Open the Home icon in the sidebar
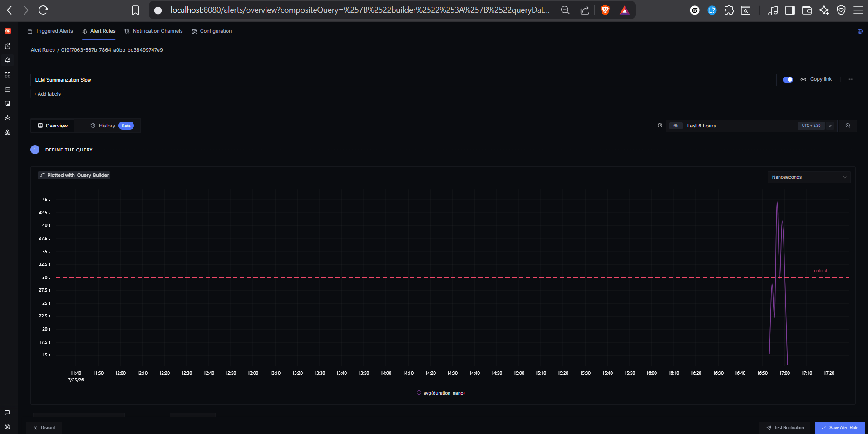The image size is (868, 434). tap(8, 46)
